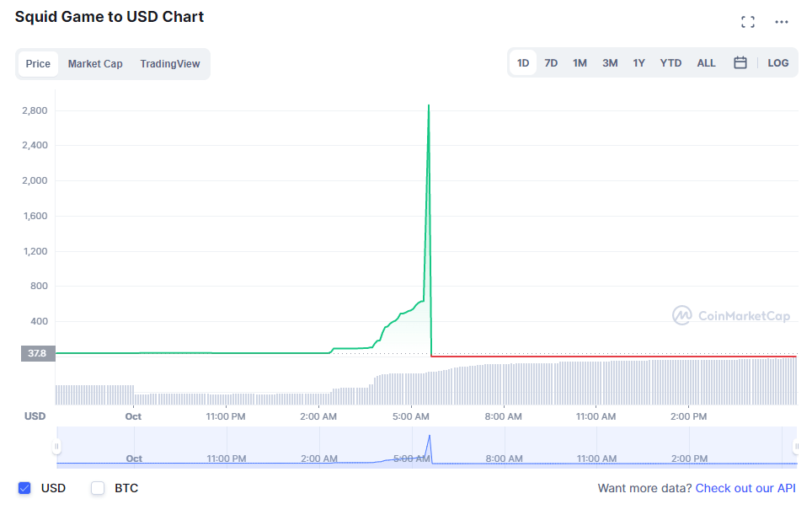Click the 37.8 current price label

[38, 353]
